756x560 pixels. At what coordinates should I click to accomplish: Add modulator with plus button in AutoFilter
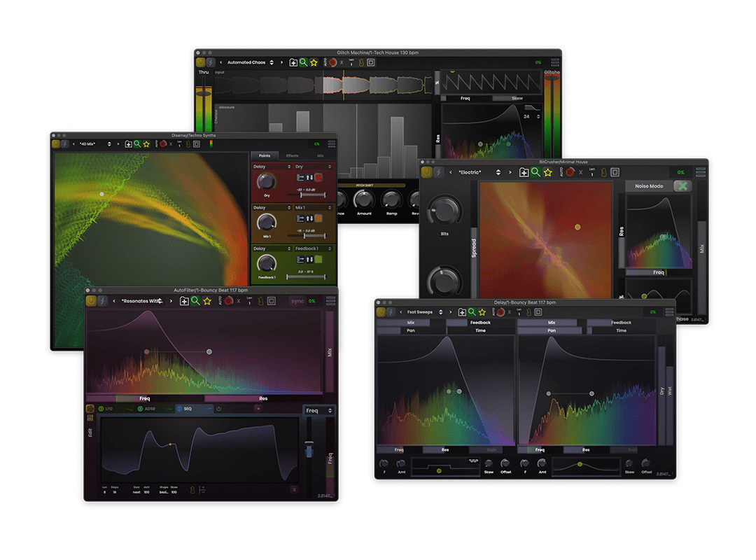click(258, 409)
